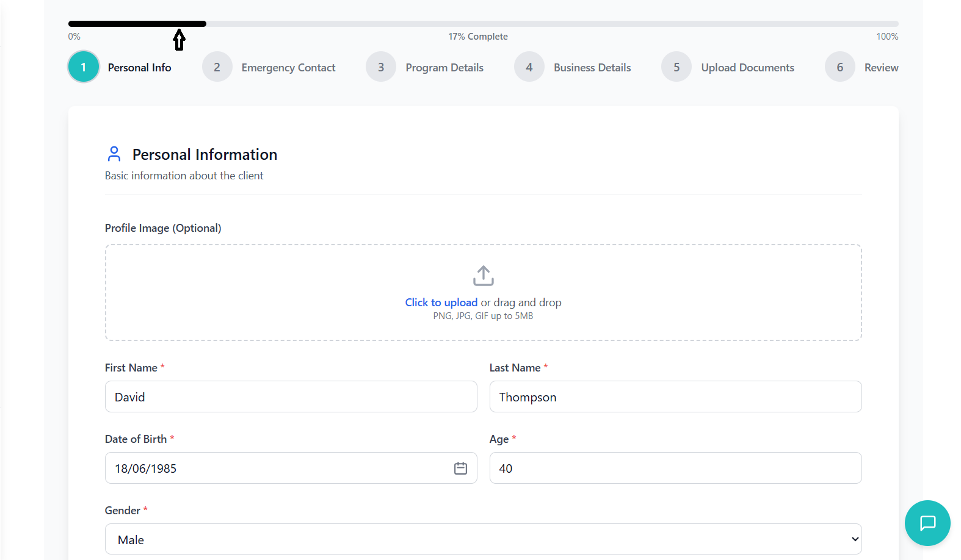Viewport: 961px width, 560px height.
Task: Select the person icon beside Personal Information
Action: pyautogui.click(x=114, y=154)
